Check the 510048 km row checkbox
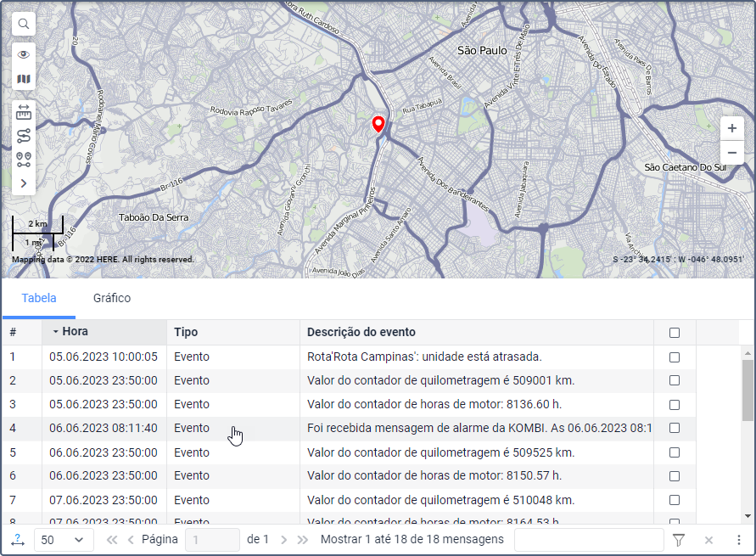The image size is (756, 556). click(x=675, y=500)
